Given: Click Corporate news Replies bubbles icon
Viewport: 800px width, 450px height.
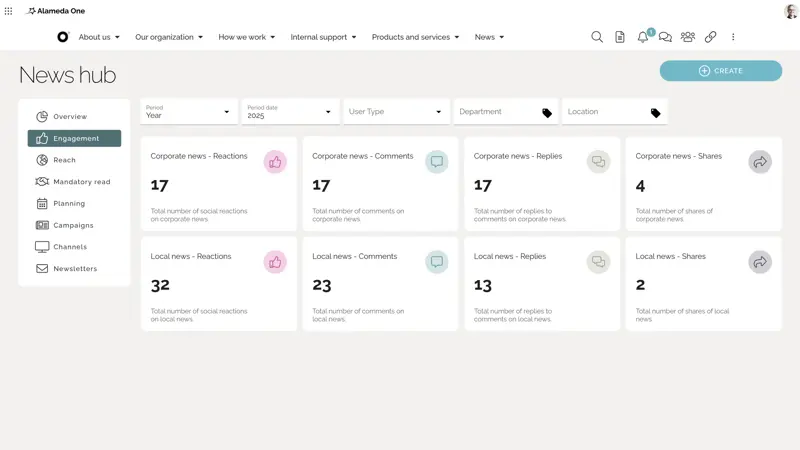Looking at the screenshot, I should click(598, 162).
